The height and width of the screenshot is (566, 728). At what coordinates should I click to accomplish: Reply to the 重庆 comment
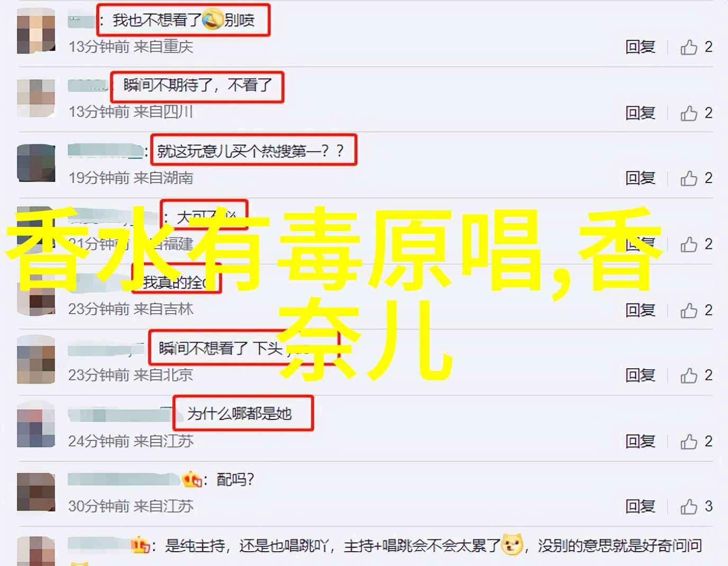(x=640, y=47)
